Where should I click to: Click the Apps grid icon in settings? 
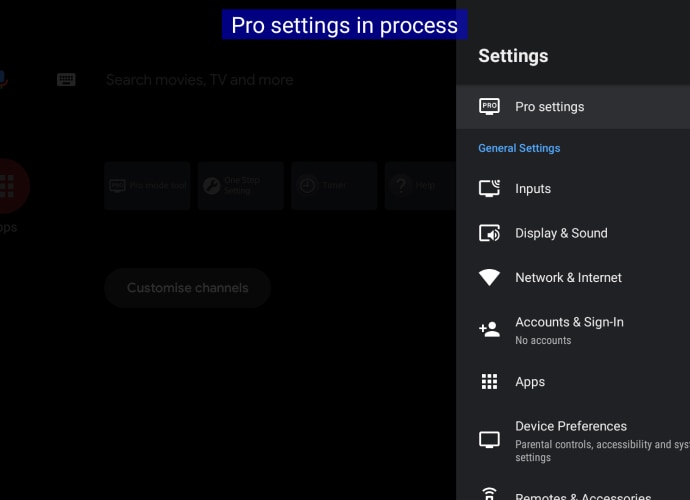489,382
